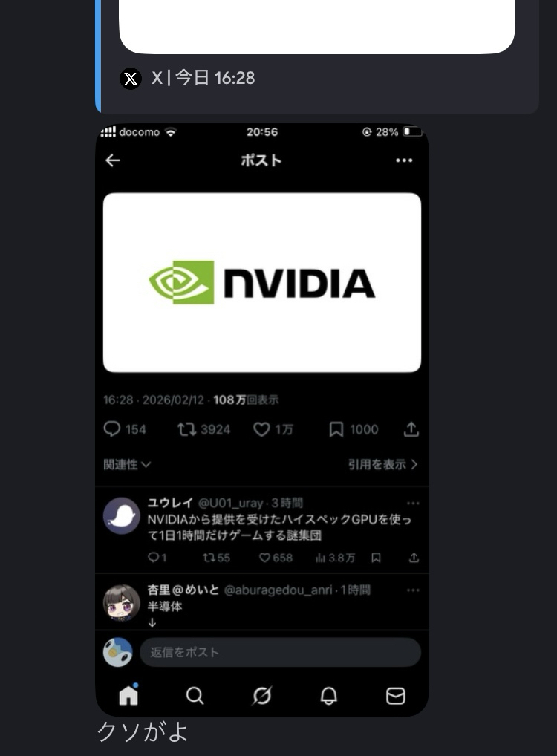557x756 pixels.
Task: Open the notifications bell tab
Action: click(329, 696)
